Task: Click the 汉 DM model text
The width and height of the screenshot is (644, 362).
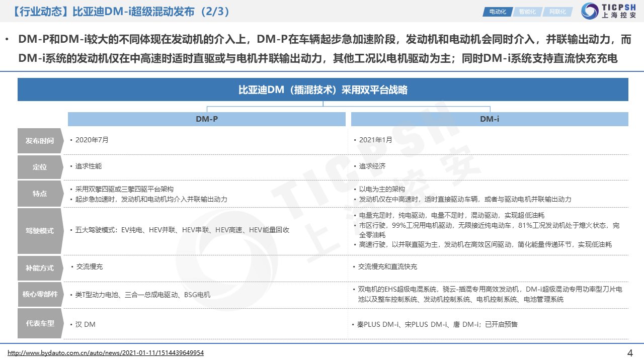Action: (85, 324)
